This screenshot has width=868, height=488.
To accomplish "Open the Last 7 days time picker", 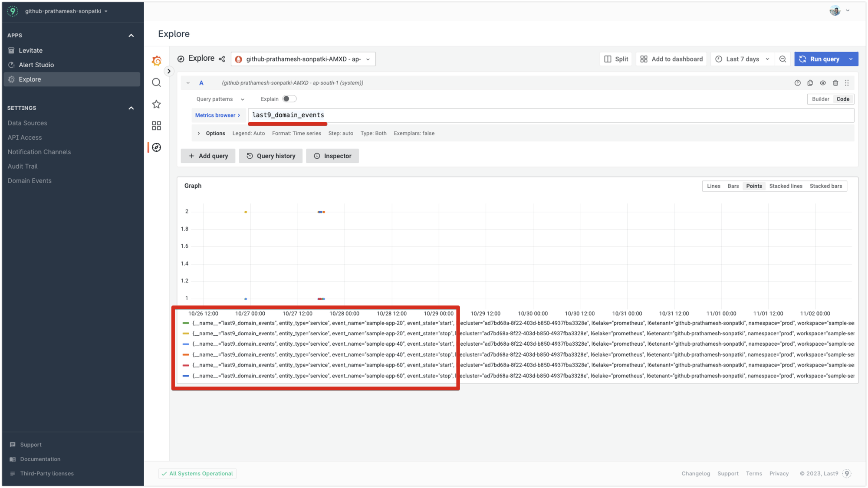I will 743,59.
